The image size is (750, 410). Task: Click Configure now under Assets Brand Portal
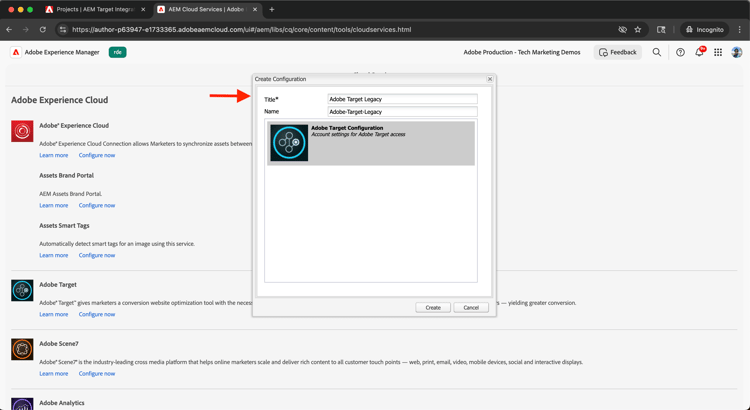pyautogui.click(x=97, y=205)
